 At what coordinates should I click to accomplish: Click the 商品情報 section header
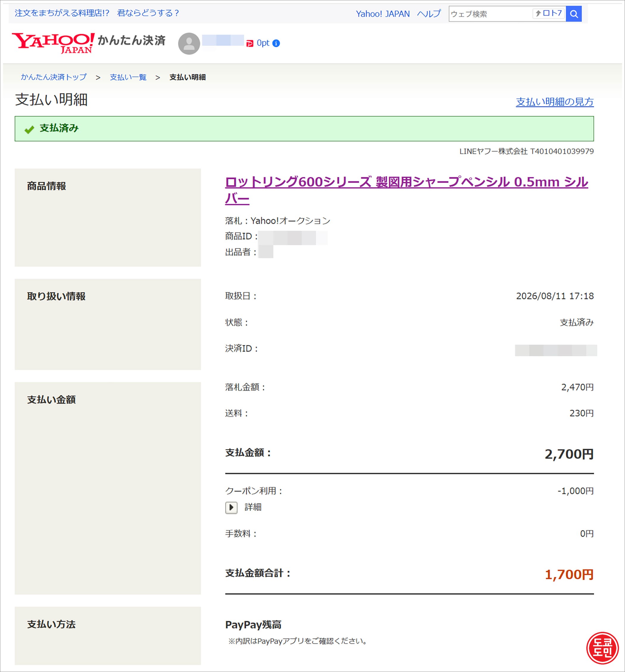[x=47, y=186]
